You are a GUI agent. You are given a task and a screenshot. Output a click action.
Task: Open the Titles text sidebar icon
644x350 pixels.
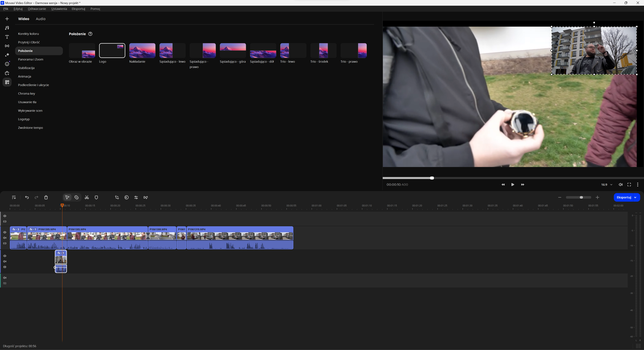coord(7,37)
